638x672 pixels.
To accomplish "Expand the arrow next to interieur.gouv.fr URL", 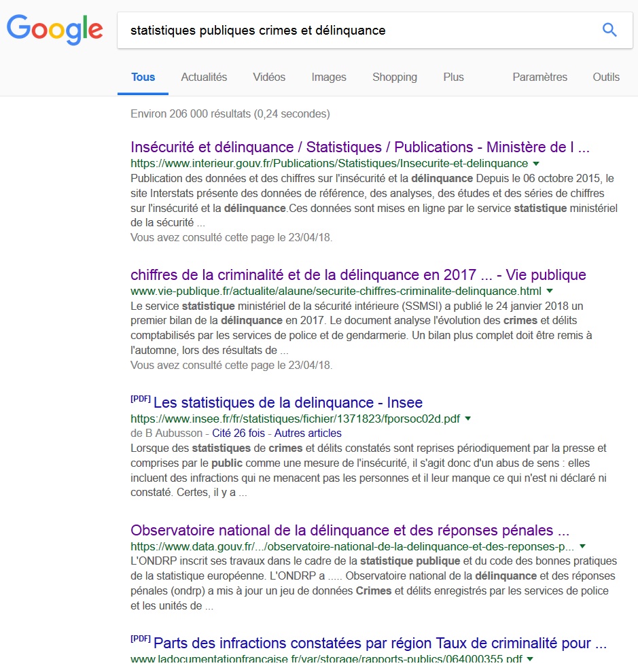I will (x=536, y=164).
